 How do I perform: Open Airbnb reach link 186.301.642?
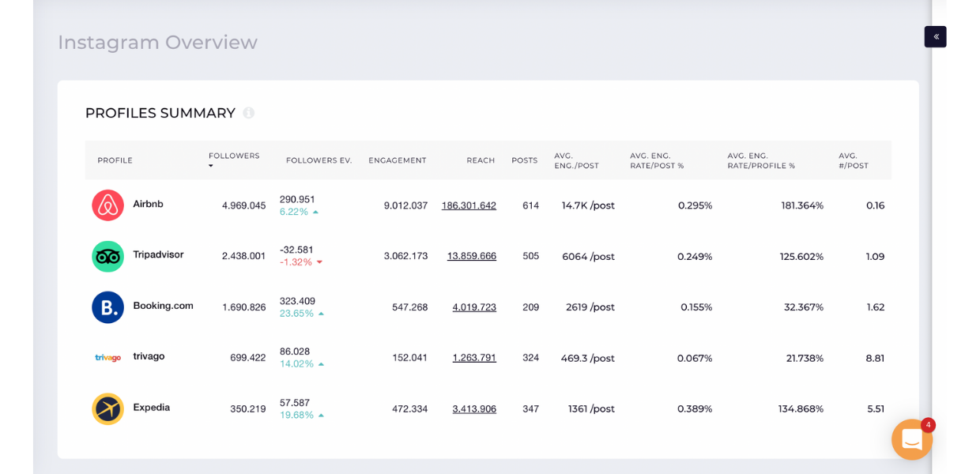pyautogui.click(x=469, y=205)
